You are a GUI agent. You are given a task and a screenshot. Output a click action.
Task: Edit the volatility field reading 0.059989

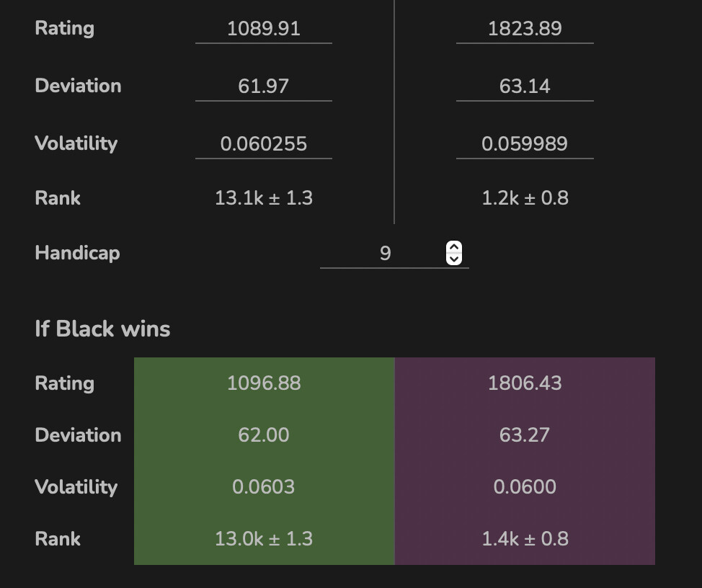pyautogui.click(x=525, y=144)
